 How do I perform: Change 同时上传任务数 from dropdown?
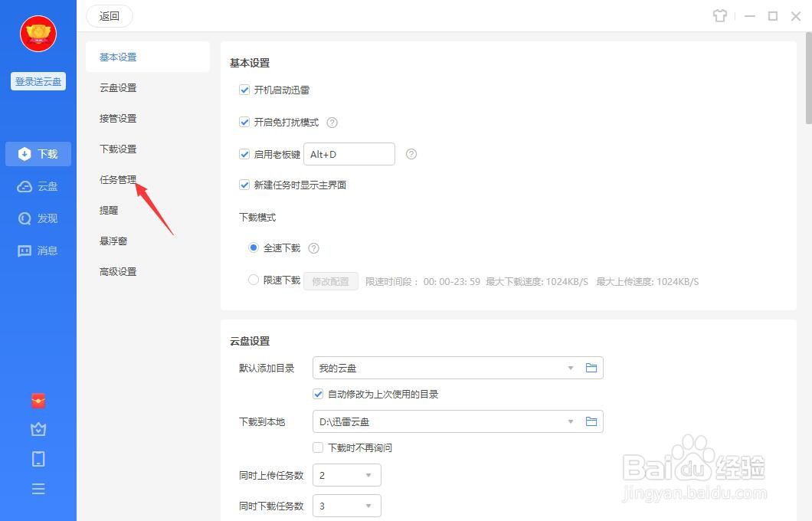tap(346, 475)
